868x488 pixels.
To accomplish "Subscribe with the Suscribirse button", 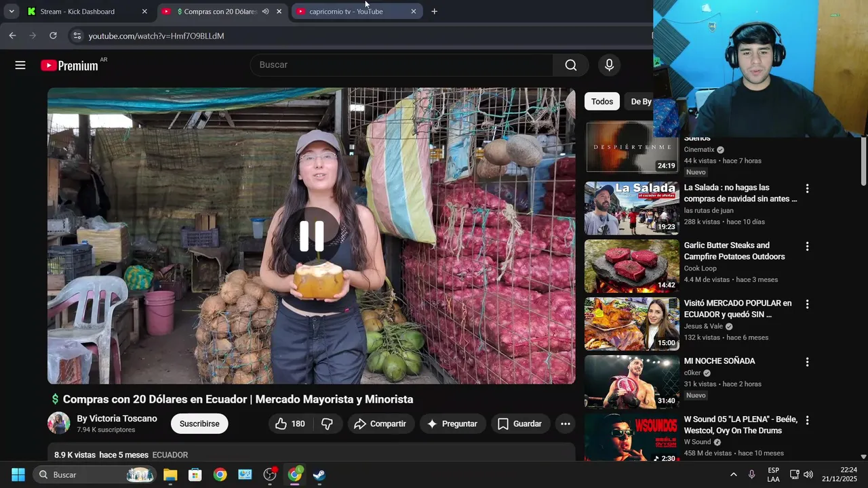I will click(x=199, y=424).
